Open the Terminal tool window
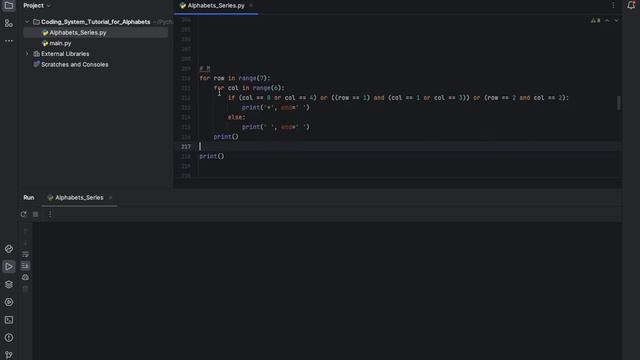This screenshot has height=360, width=640. point(9,320)
